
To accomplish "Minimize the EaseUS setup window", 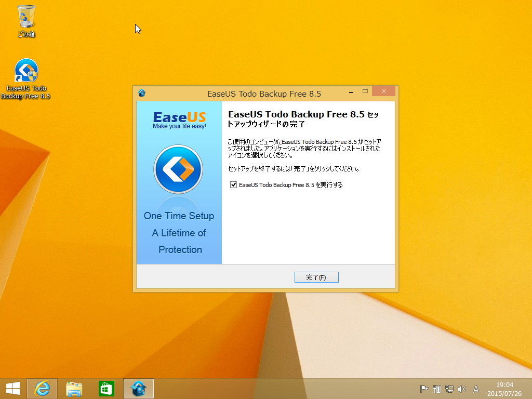I will click(x=351, y=91).
